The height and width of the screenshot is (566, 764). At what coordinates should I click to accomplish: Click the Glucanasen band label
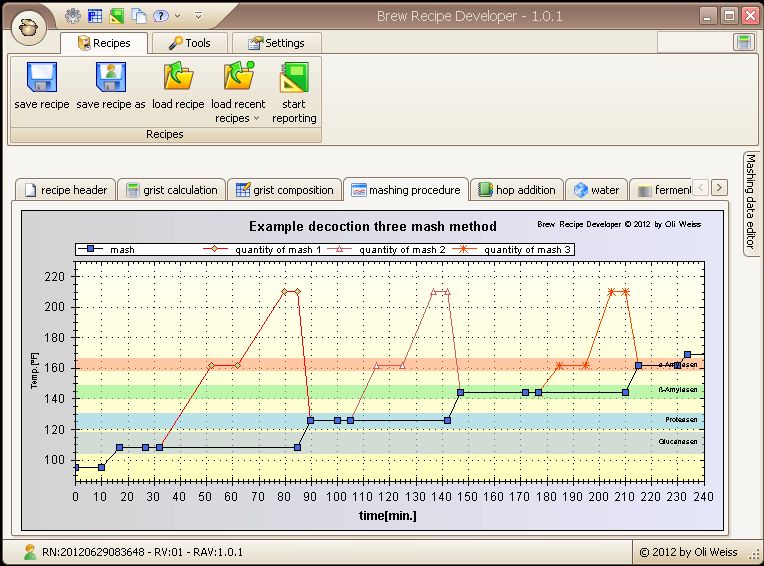click(x=678, y=441)
